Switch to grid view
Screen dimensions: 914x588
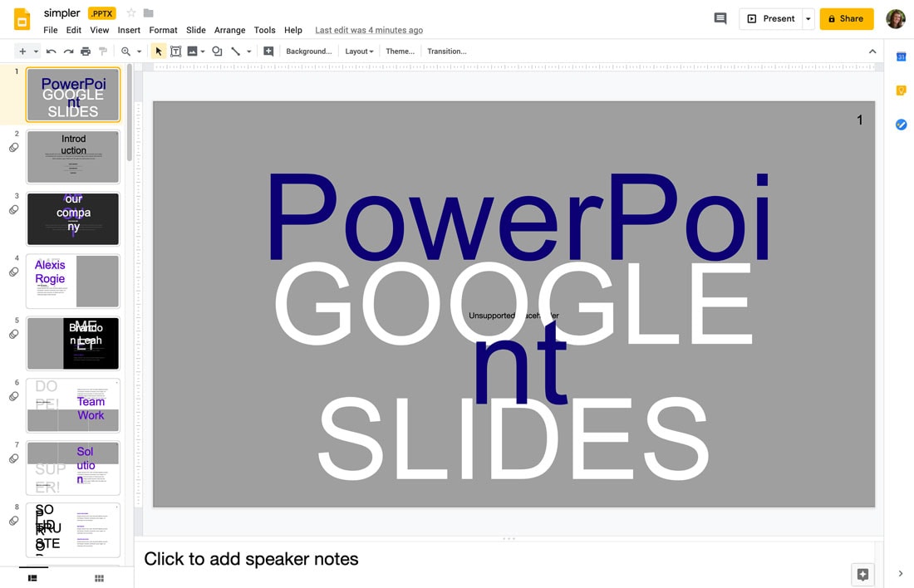tap(99, 578)
